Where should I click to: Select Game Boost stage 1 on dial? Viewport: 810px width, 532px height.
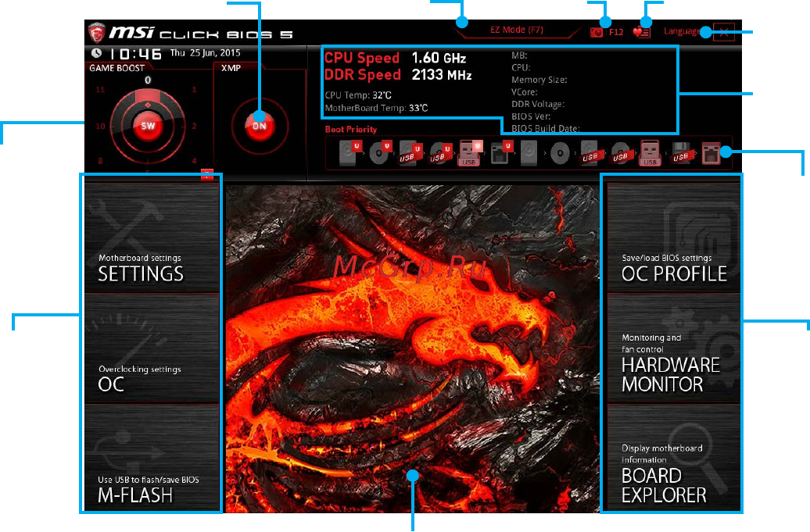tap(194, 90)
